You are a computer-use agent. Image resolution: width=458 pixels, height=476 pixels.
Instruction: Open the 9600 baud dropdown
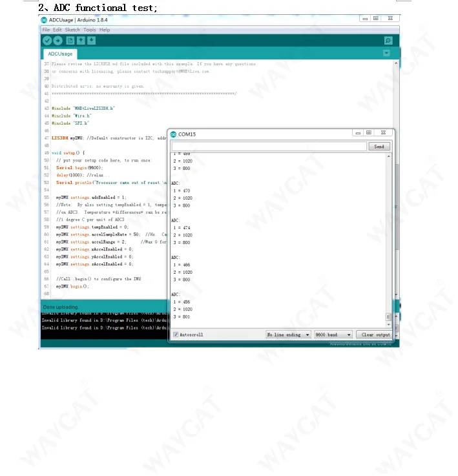click(x=333, y=335)
